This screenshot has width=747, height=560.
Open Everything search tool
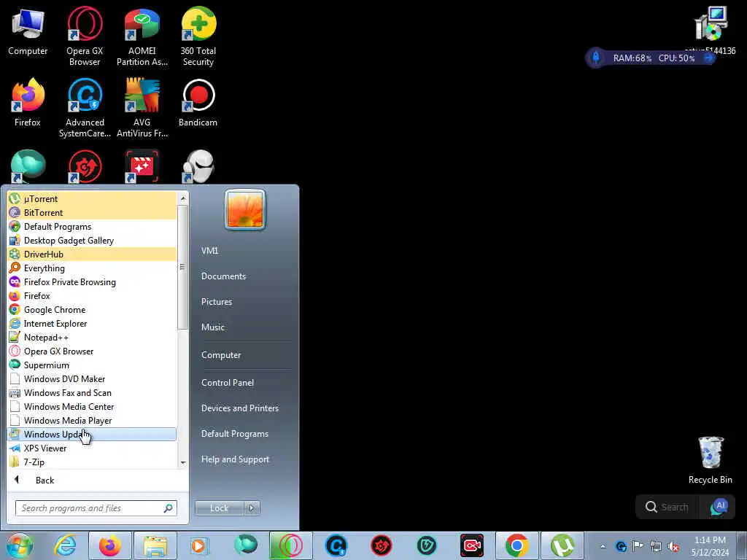pyautogui.click(x=91, y=268)
